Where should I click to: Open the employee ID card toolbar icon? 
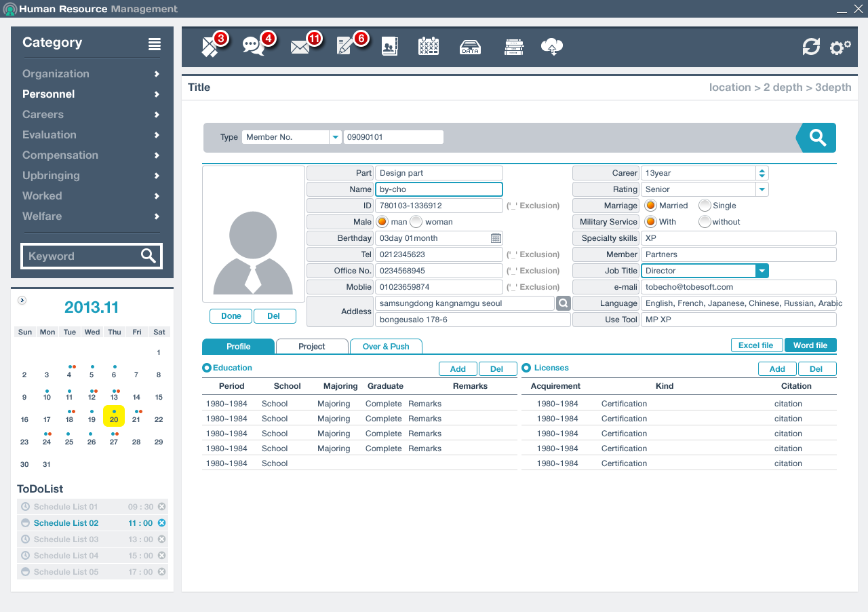(389, 46)
